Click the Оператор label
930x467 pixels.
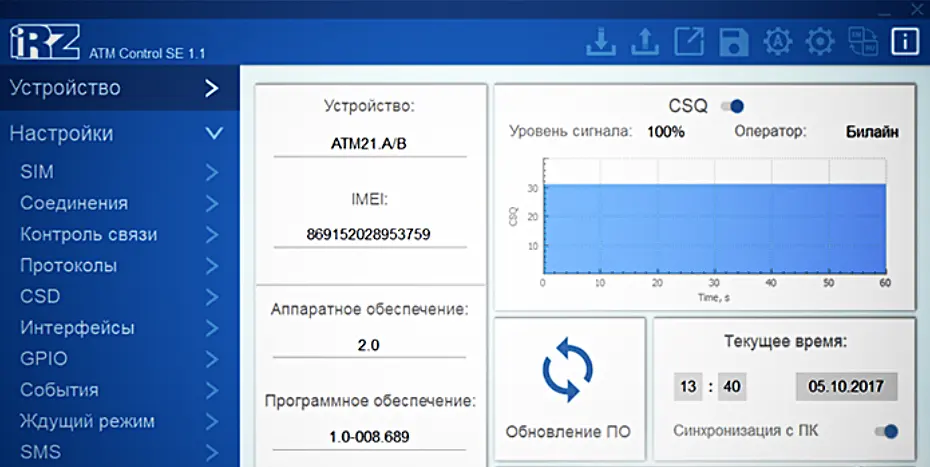pyautogui.click(x=770, y=132)
